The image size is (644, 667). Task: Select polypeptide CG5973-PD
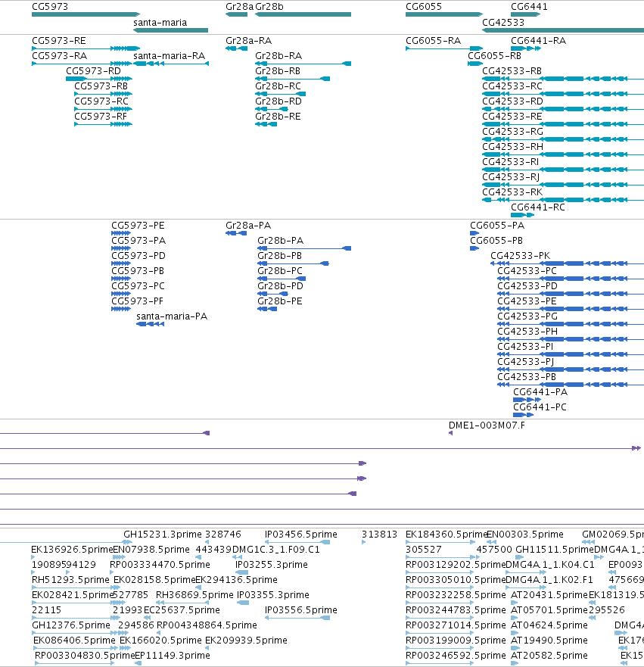[x=121, y=263]
